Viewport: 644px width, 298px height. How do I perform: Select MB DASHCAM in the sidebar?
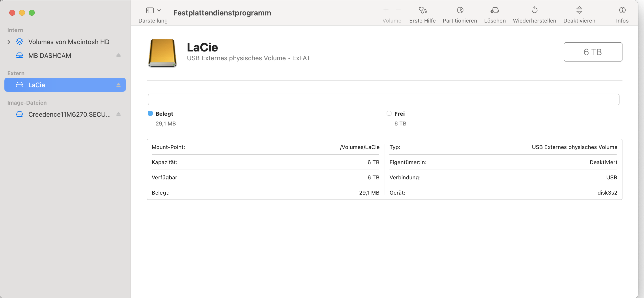click(x=50, y=56)
